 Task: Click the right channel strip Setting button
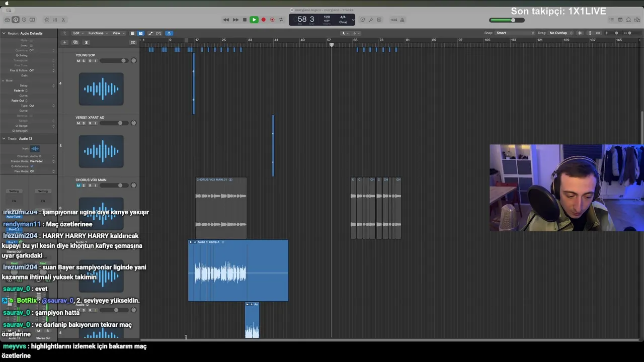click(x=43, y=191)
